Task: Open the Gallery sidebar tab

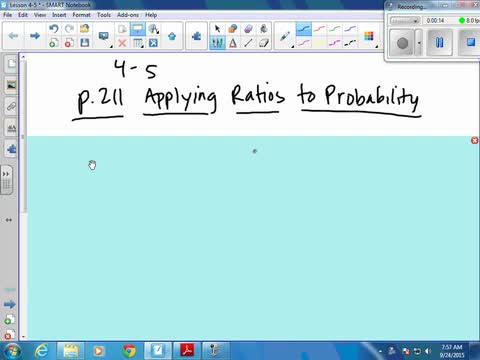Action: (x=11, y=85)
